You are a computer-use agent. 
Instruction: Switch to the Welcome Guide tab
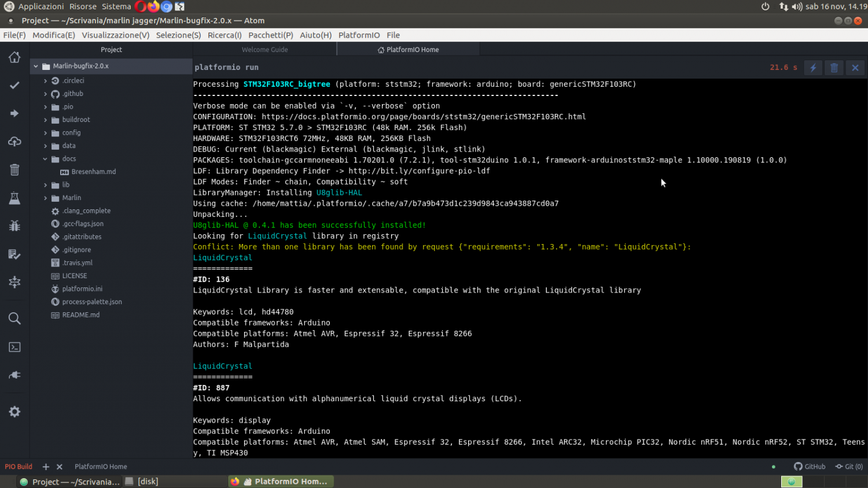[264, 50]
